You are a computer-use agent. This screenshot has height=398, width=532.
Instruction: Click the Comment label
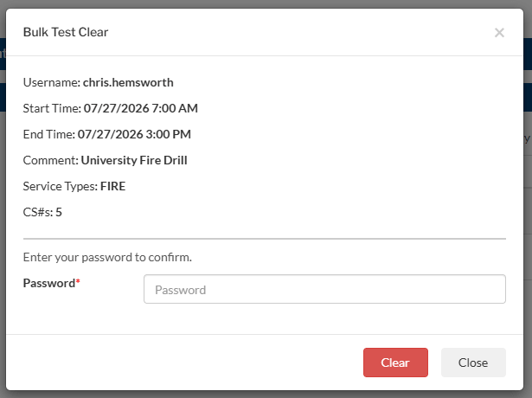click(50, 160)
